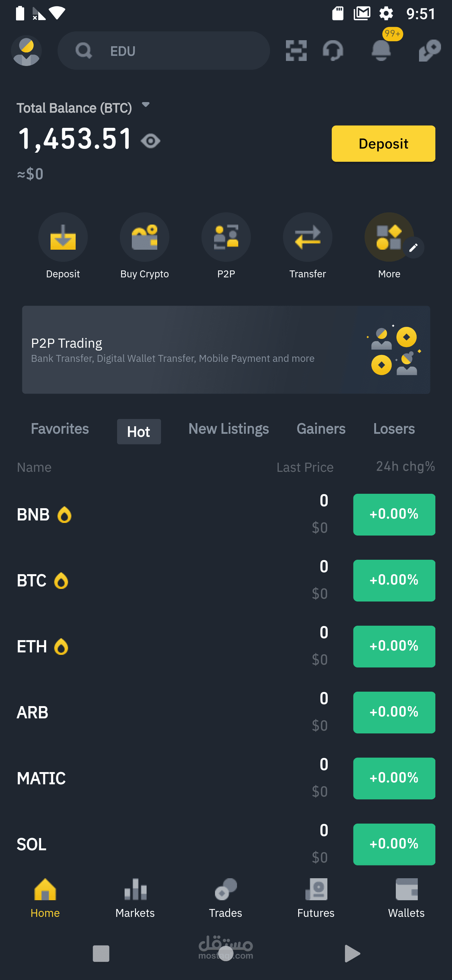The height and width of the screenshot is (980, 452).
Task: Tap the rewards coupon icon
Action: tap(429, 51)
